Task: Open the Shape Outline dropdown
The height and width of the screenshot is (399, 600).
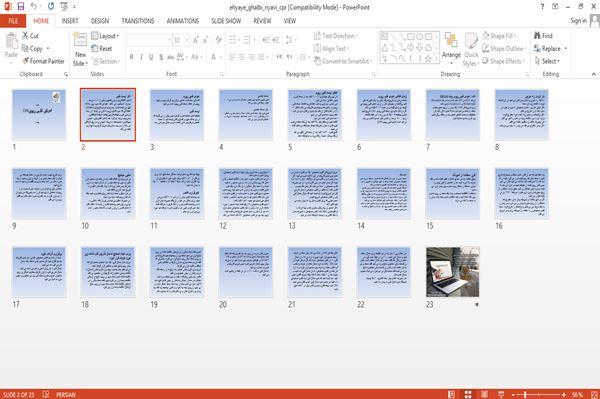Action: coord(505,48)
